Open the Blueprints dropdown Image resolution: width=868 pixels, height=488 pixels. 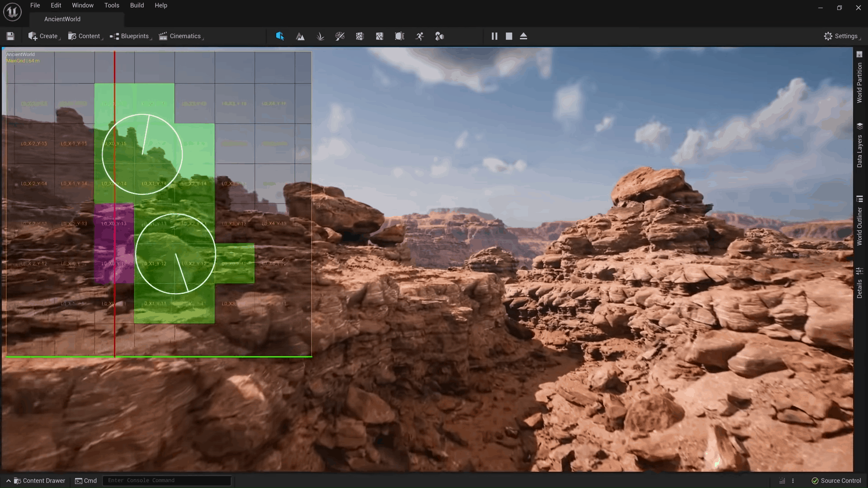tap(130, 36)
